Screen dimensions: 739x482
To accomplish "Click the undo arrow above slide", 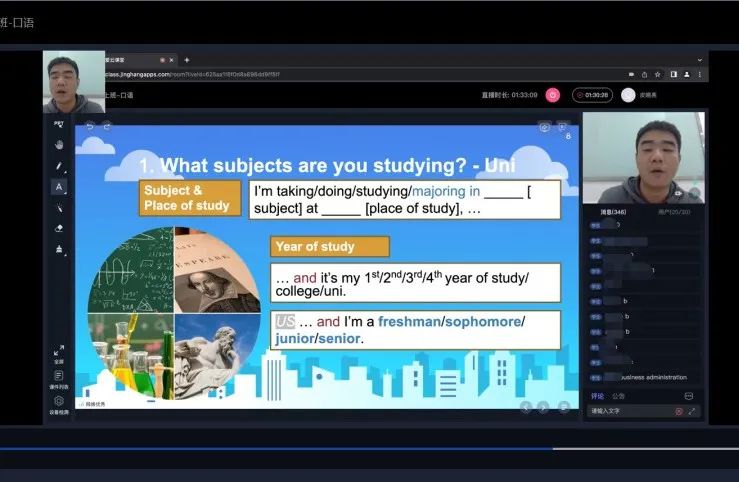I will coord(90,126).
